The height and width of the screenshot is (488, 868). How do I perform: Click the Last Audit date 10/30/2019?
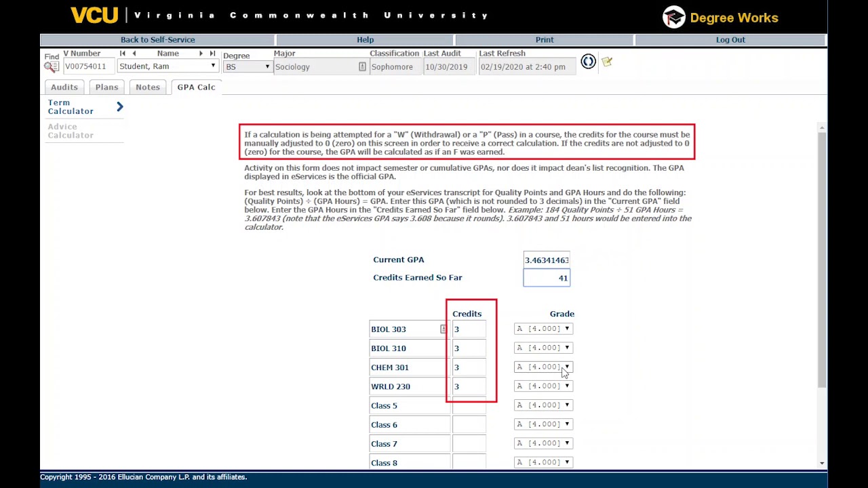(x=449, y=66)
